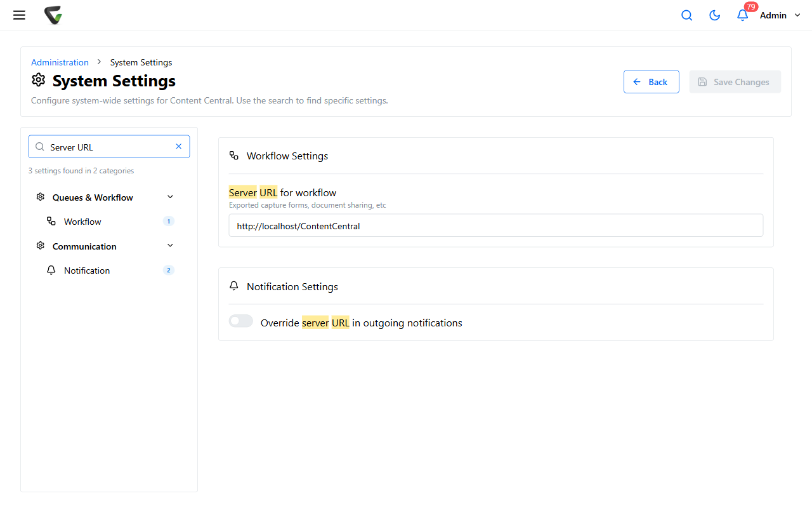The height and width of the screenshot is (508, 812).
Task: Click the Notification Settings heading
Action: [292, 286]
